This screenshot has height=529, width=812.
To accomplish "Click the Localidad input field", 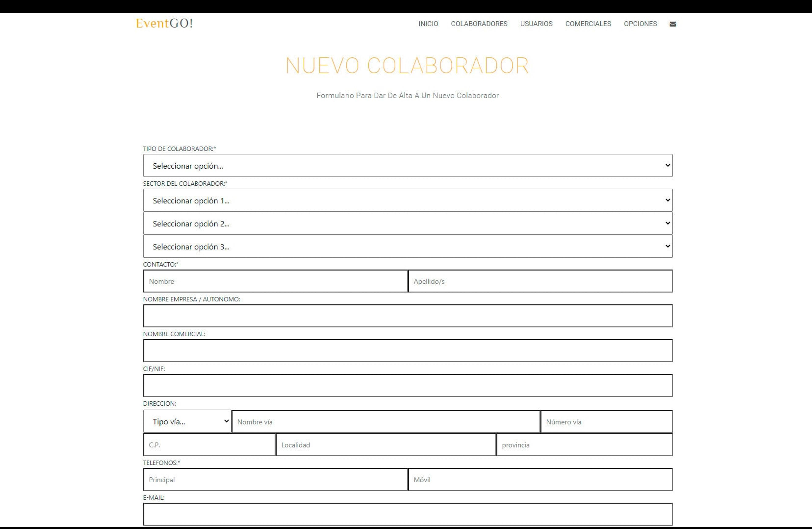I will pyautogui.click(x=386, y=445).
